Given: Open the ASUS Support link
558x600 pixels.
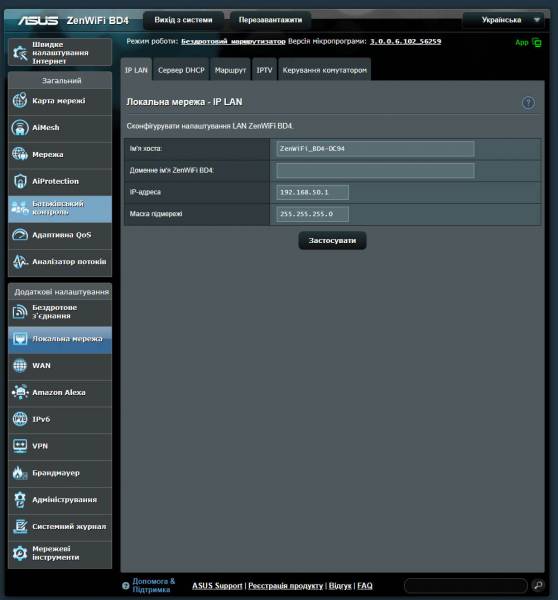Looking at the screenshot, I should click(217, 585).
